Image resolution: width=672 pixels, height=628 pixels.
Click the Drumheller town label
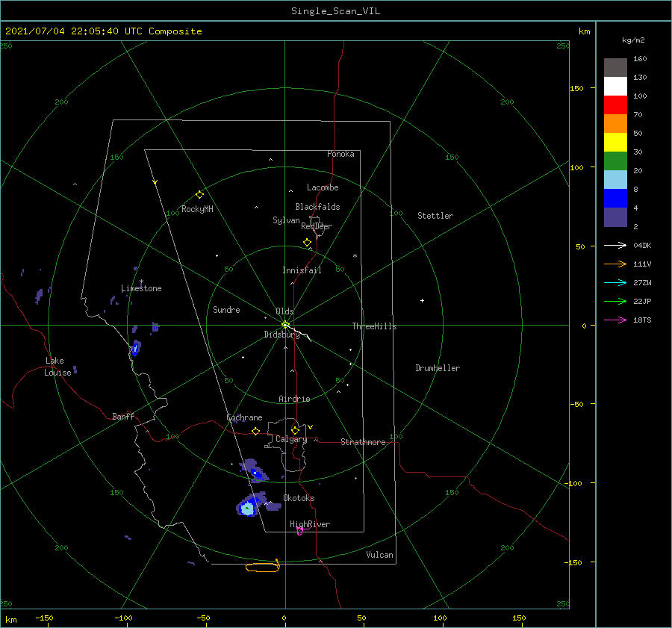[438, 368]
